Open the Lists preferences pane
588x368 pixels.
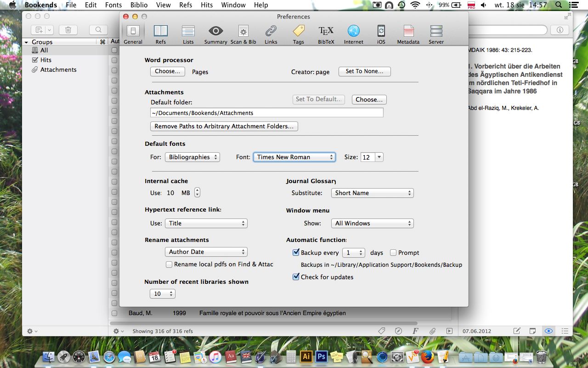pyautogui.click(x=188, y=34)
